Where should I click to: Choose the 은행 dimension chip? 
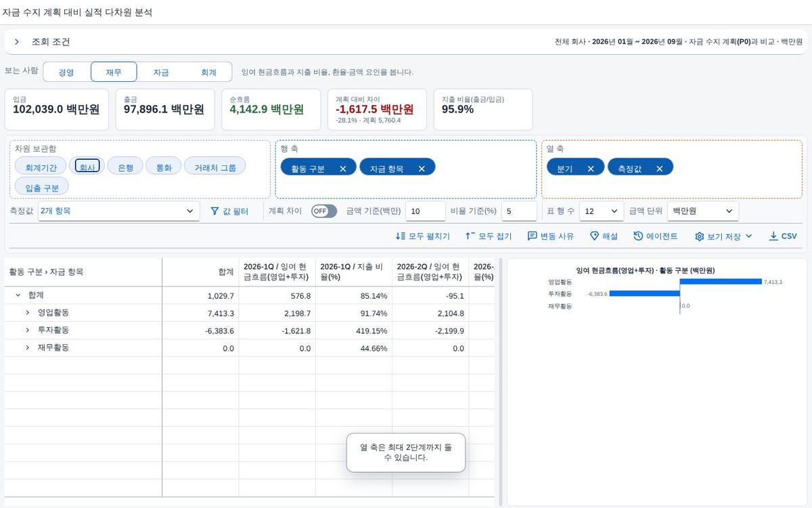coord(125,166)
